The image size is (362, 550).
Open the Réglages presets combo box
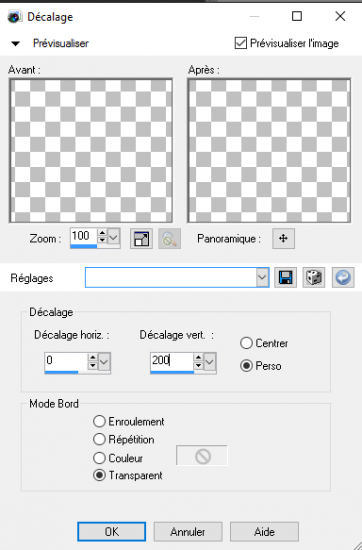(x=177, y=277)
